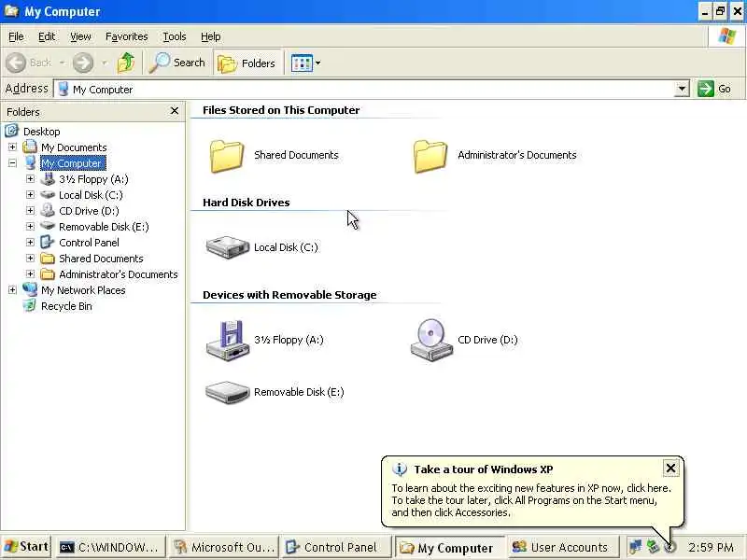This screenshot has height=560, width=747.
Task: Open the Tools menu
Action: coord(175,36)
